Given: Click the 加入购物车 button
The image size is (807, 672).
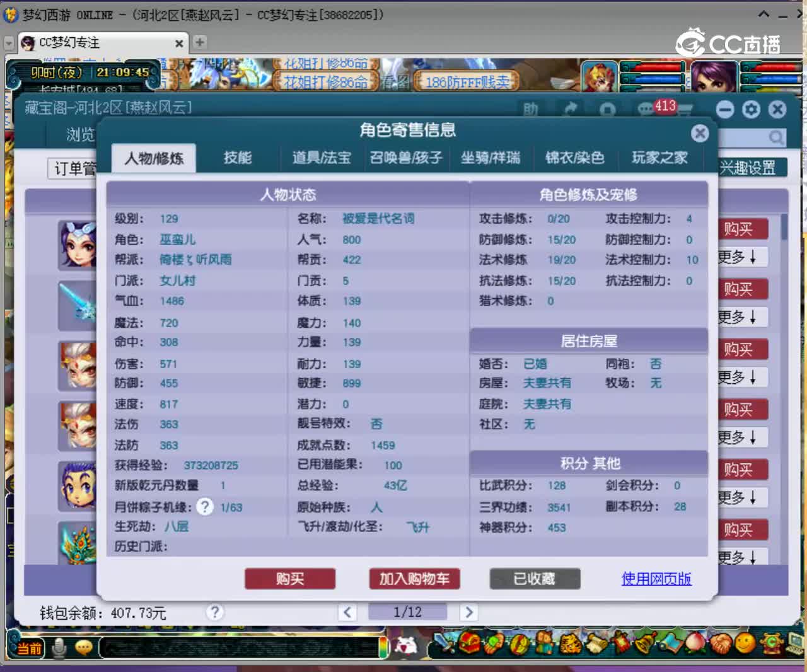Looking at the screenshot, I should point(414,579).
